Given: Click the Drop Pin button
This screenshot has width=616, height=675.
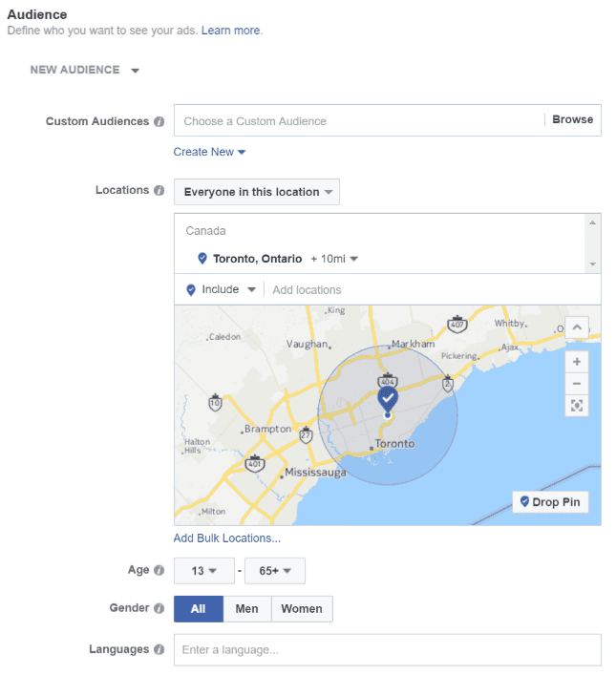Looking at the screenshot, I should 550,502.
